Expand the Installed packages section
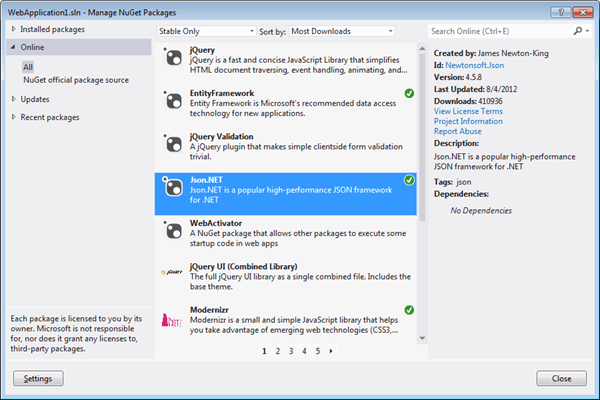 pyautogui.click(x=13, y=30)
